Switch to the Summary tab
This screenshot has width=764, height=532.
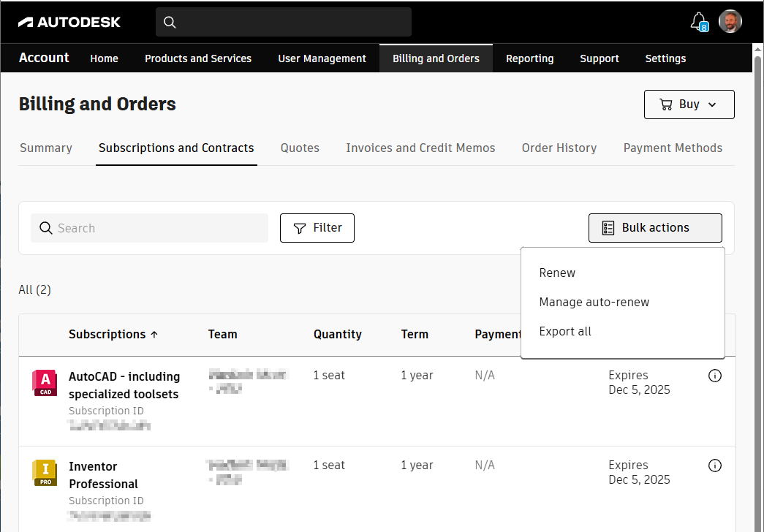46,148
